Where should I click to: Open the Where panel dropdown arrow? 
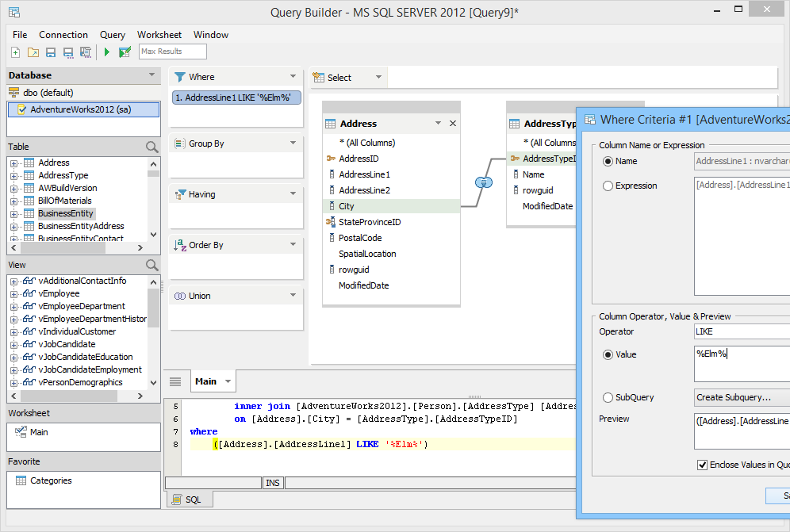coord(293,76)
